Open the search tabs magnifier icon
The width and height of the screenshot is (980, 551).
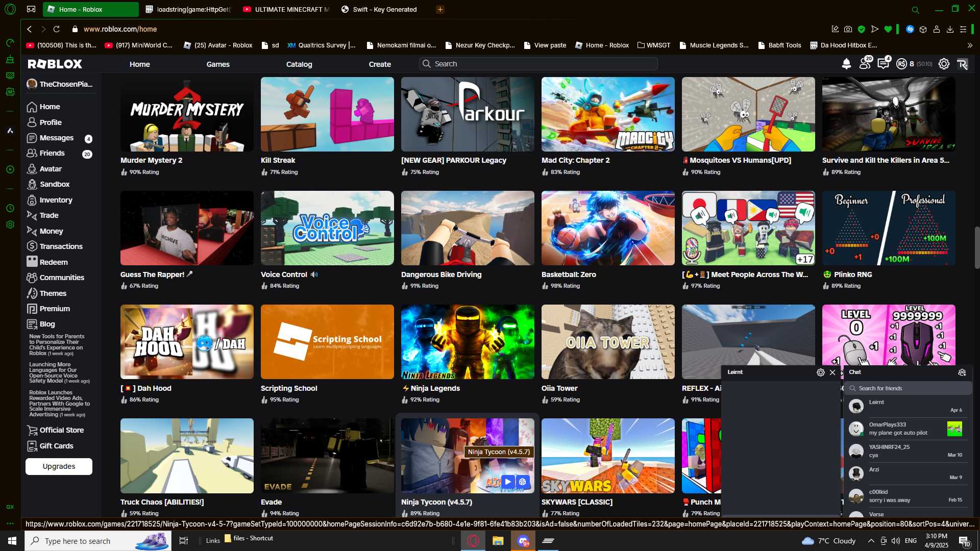point(916,10)
